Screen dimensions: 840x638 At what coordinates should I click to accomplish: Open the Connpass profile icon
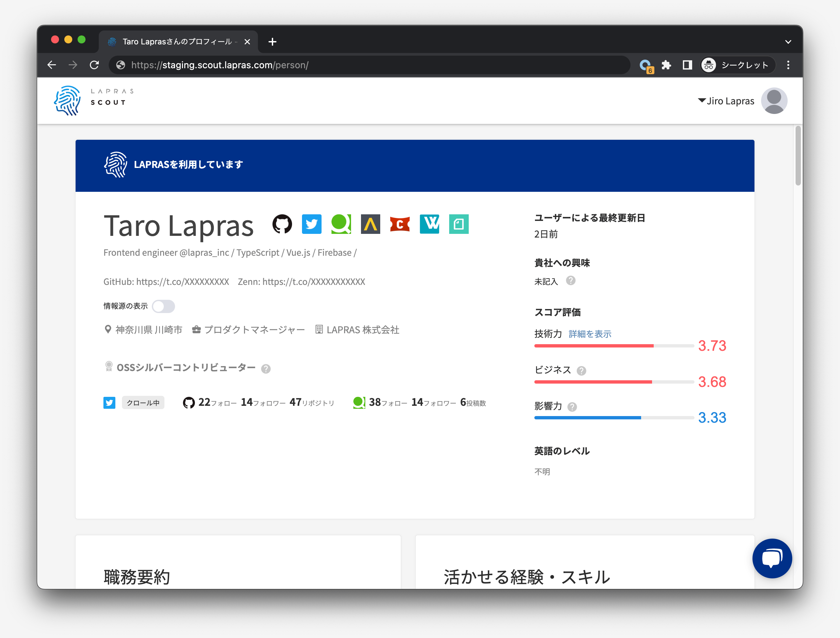pyautogui.click(x=400, y=225)
